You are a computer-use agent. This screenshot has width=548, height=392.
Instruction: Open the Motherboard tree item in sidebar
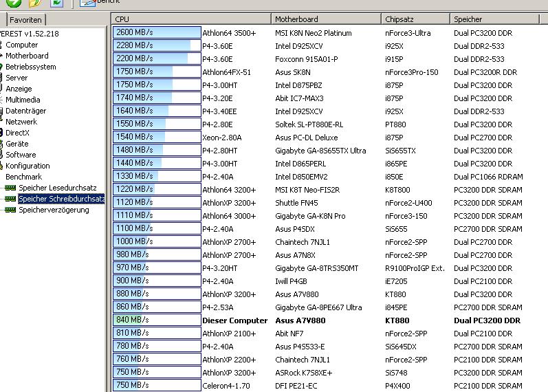click(27, 56)
